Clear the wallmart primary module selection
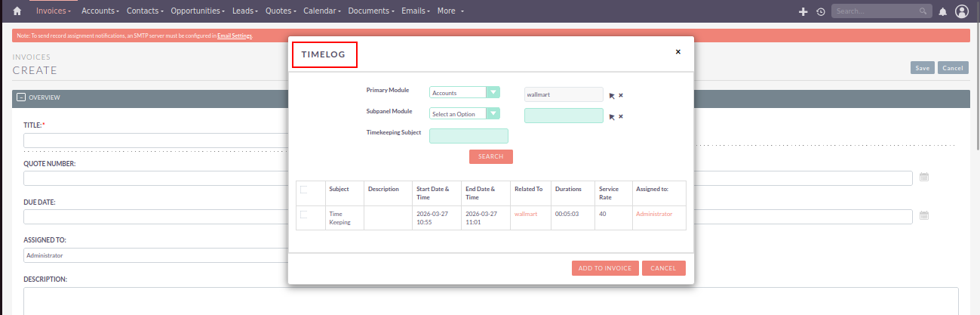The width and height of the screenshot is (980, 315). pyautogui.click(x=621, y=95)
